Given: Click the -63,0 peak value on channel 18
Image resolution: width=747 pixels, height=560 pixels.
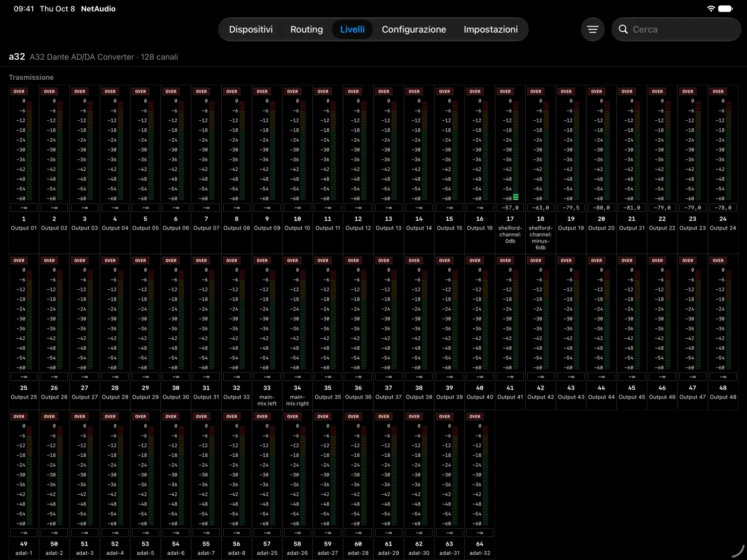Looking at the screenshot, I should (541, 208).
